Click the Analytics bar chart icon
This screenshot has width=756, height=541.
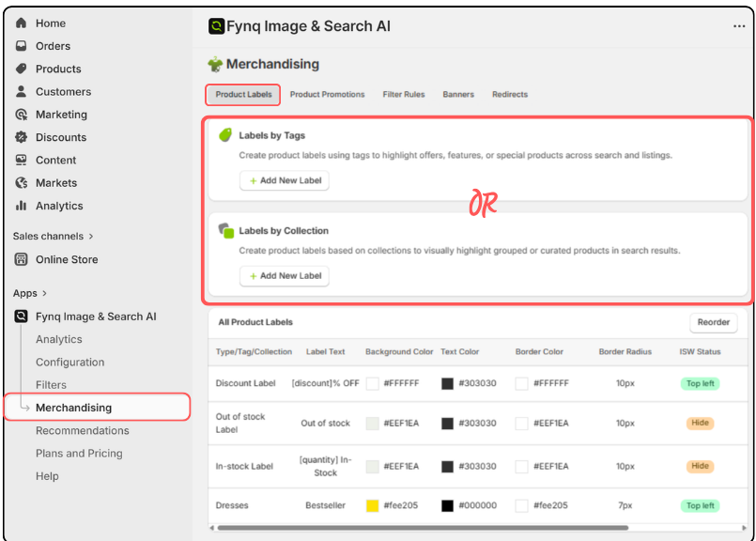(21, 206)
